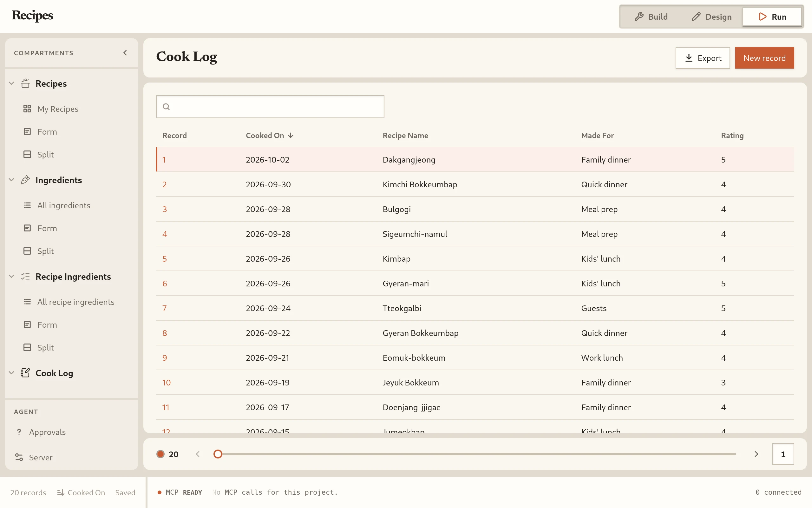Switch to Run mode

[772, 17]
